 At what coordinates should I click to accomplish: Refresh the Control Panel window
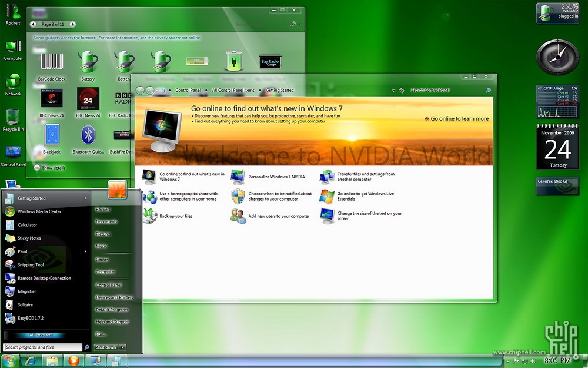402,91
